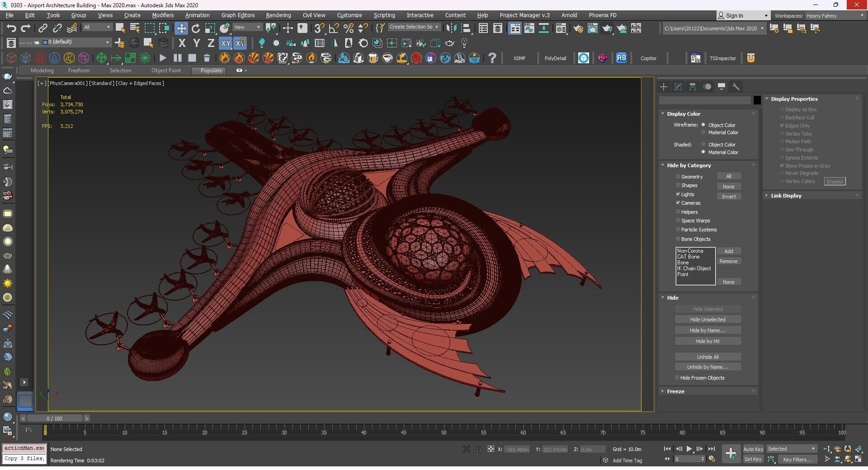The image size is (868, 470).
Task: Open the Curve Editor icon
Action: coord(529,28)
